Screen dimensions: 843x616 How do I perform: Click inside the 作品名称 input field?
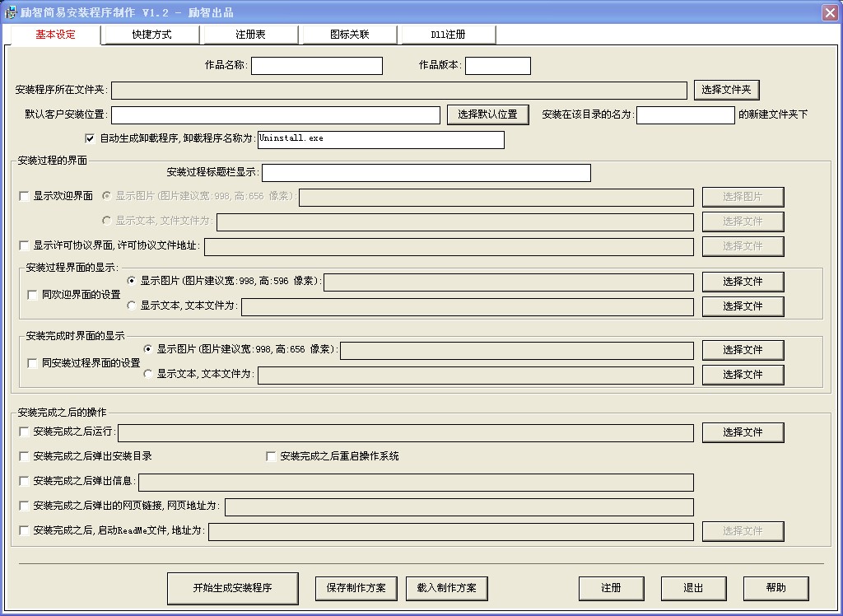(317, 65)
